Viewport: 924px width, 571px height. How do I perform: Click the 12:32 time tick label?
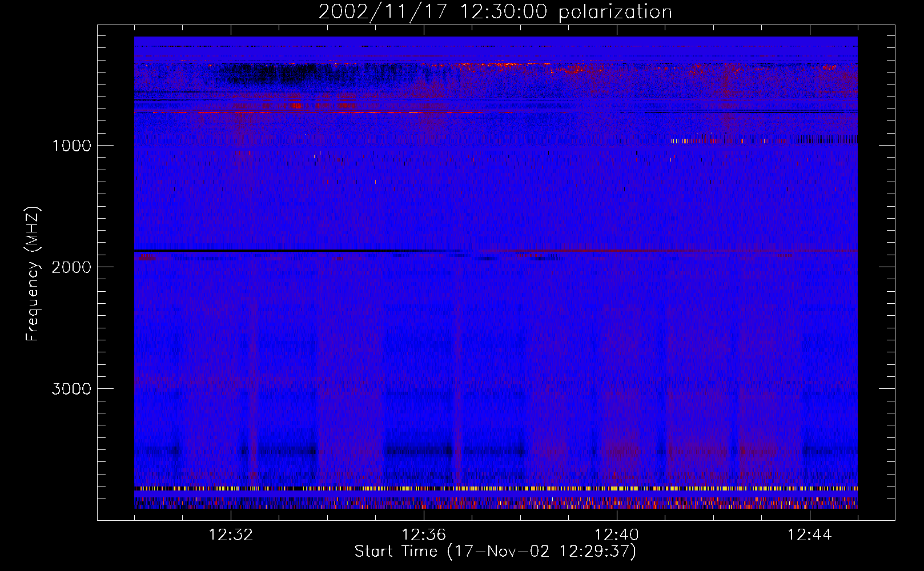(x=231, y=535)
